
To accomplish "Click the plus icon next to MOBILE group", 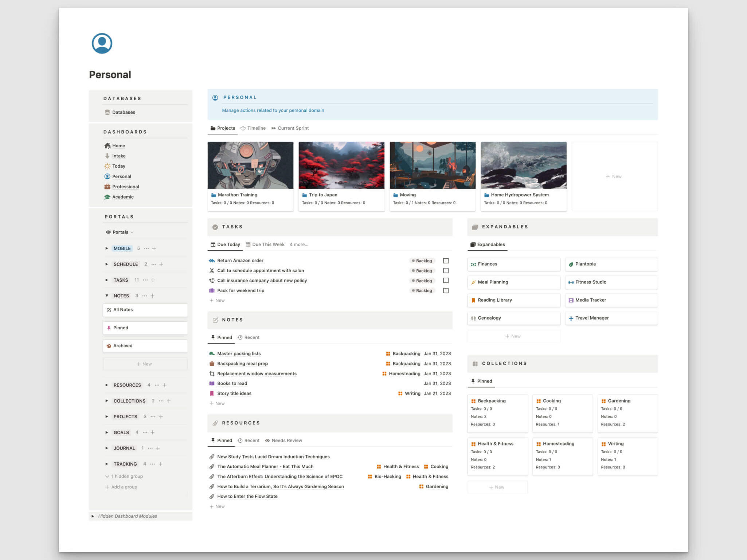I will pyautogui.click(x=154, y=248).
